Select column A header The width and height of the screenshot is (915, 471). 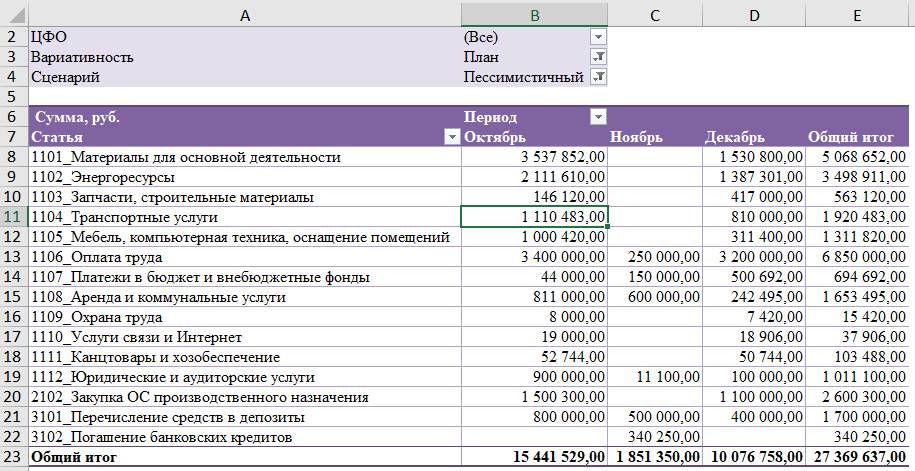(x=245, y=16)
